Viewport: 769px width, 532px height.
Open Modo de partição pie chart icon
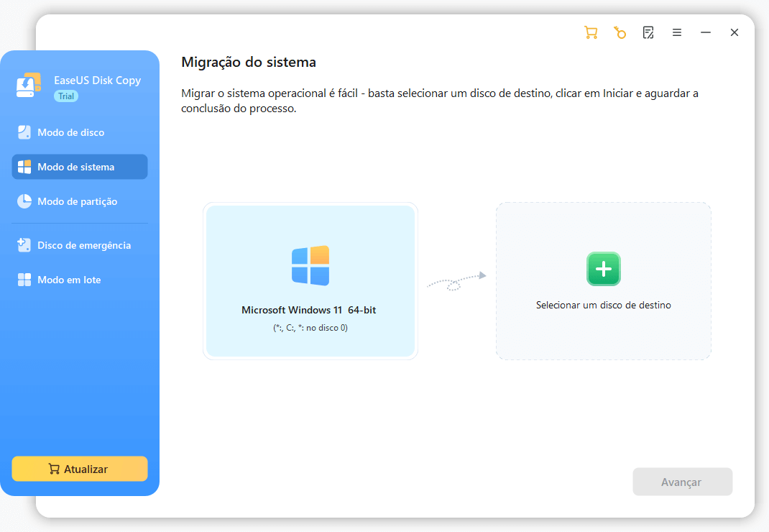point(24,201)
